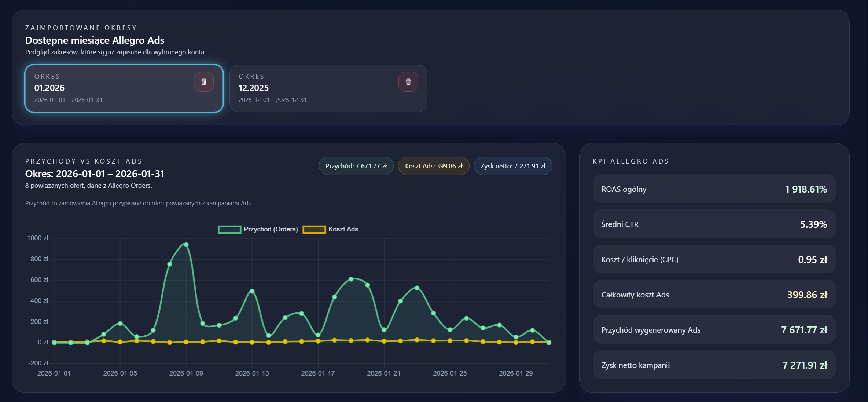The image size is (868, 402).
Task: Switch to the 12.2025 period card
Action: pos(315,88)
